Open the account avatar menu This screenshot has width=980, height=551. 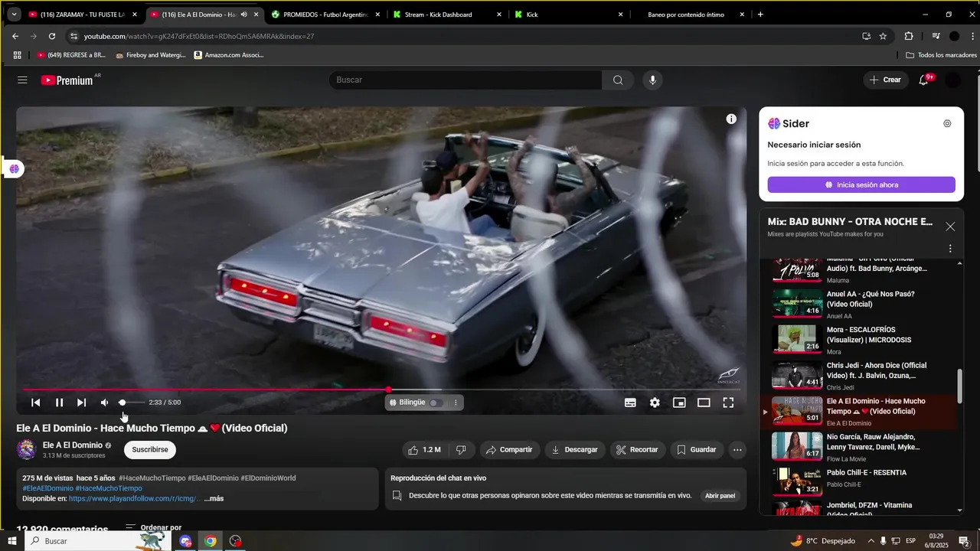click(x=953, y=80)
